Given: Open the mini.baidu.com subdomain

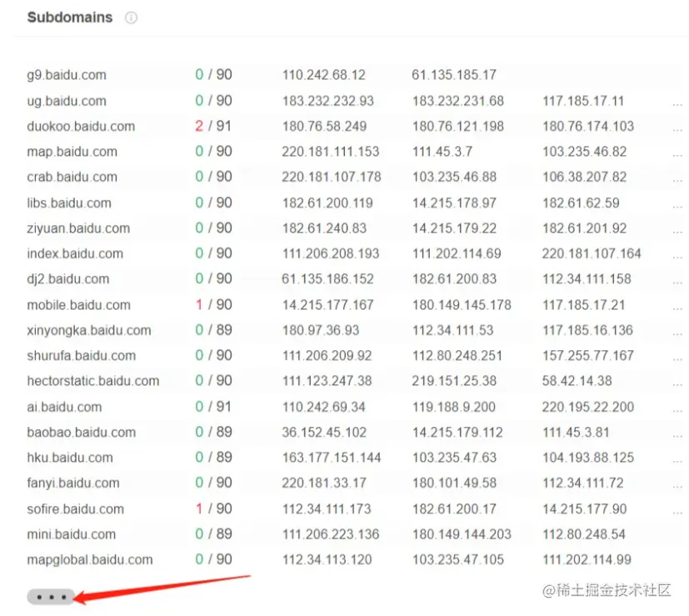Looking at the screenshot, I should pyautogui.click(x=71, y=534).
